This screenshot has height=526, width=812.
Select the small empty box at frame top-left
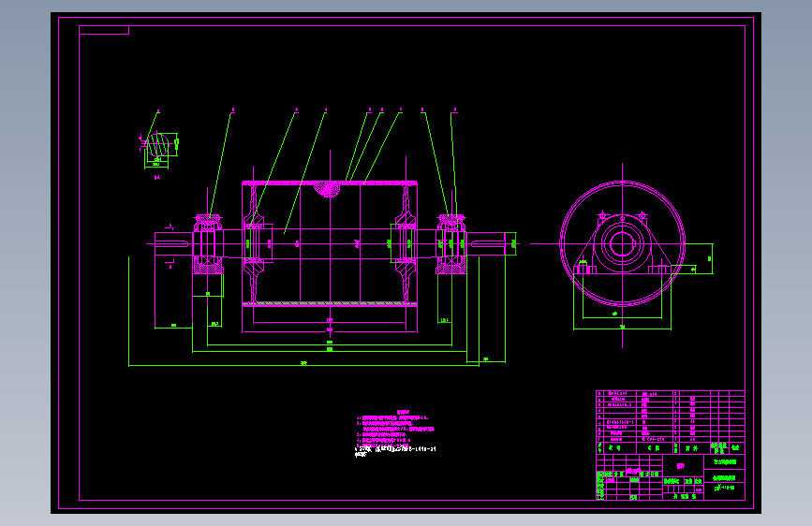click(x=104, y=30)
